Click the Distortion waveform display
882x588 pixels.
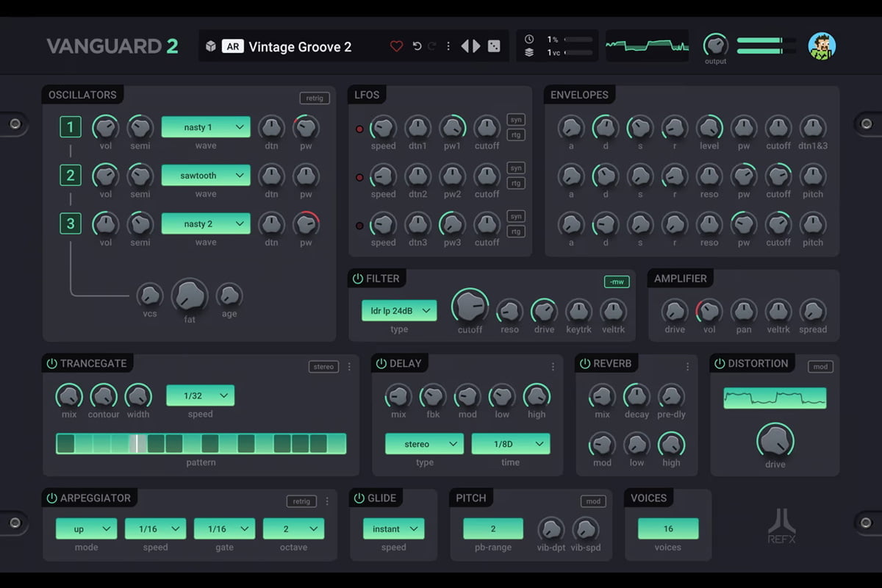[x=775, y=398]
